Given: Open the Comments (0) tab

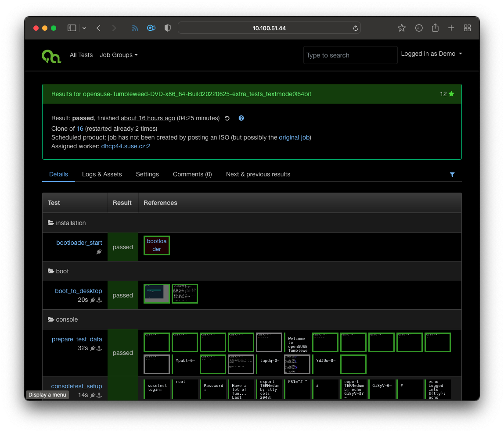Looking at the screenshot, I should pos(192,175).
